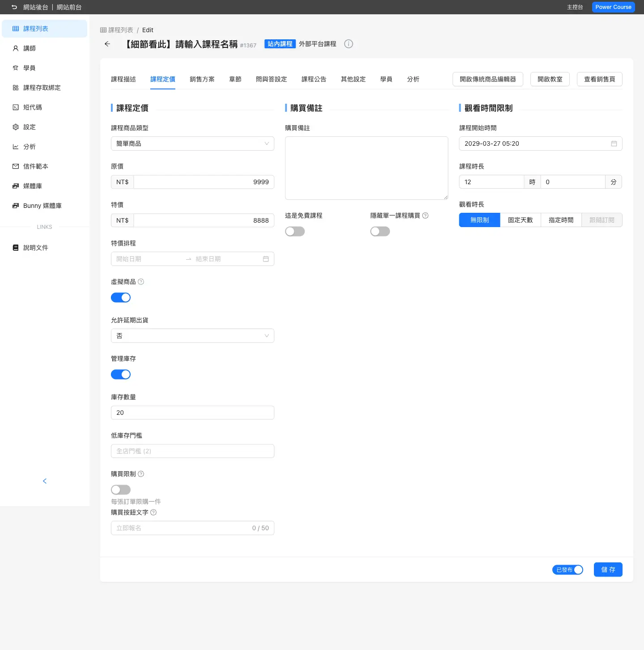
Task: Toggle the 管理庫存 switch
Action: click(x=121, y=375)
